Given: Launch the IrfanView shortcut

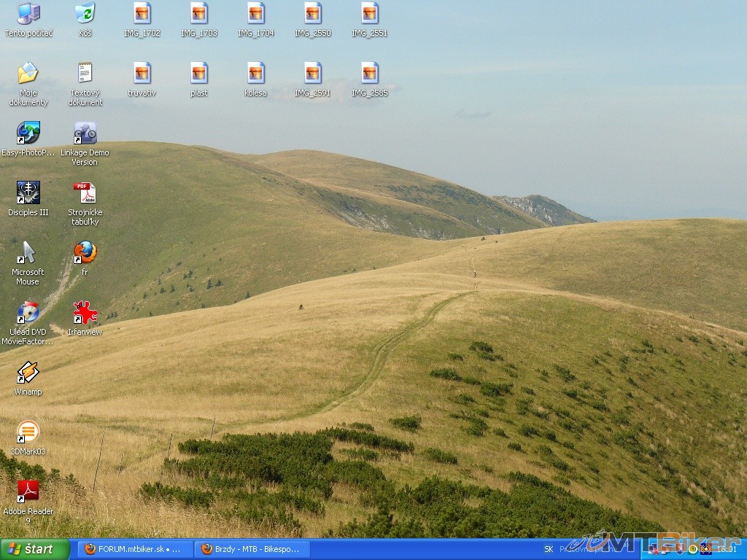Looking at the screenshot, I should point(85,313).
